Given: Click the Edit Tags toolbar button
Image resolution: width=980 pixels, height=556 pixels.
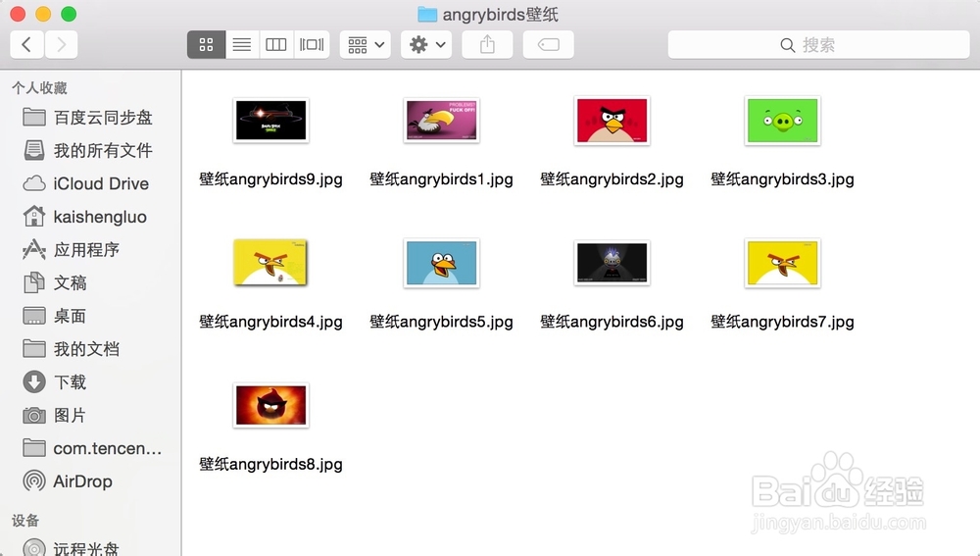Looking at the screenshot, I should 548,44.
